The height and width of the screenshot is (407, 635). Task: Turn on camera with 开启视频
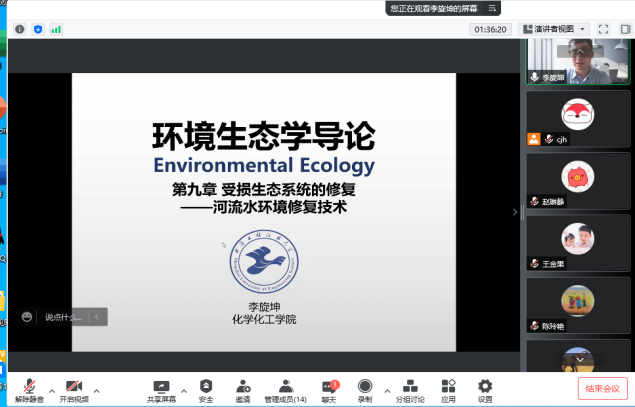point(73,389)
